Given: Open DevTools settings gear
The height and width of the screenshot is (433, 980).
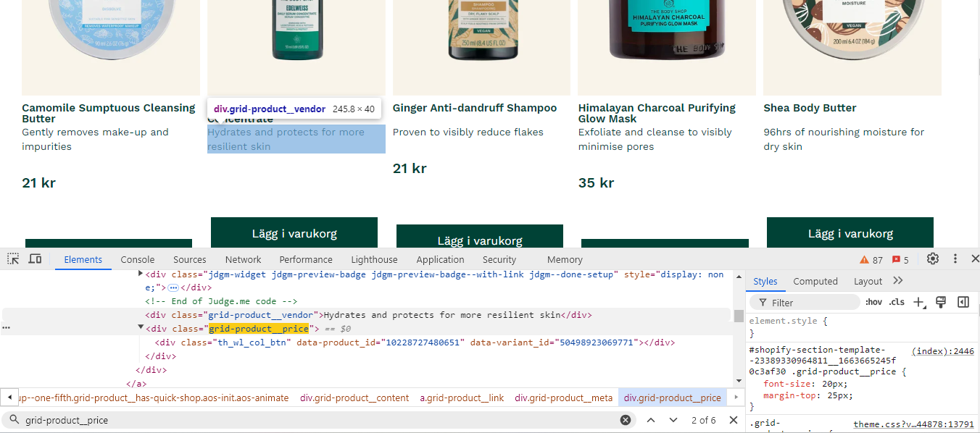Looking at the screenshot, I should point(933,259).
